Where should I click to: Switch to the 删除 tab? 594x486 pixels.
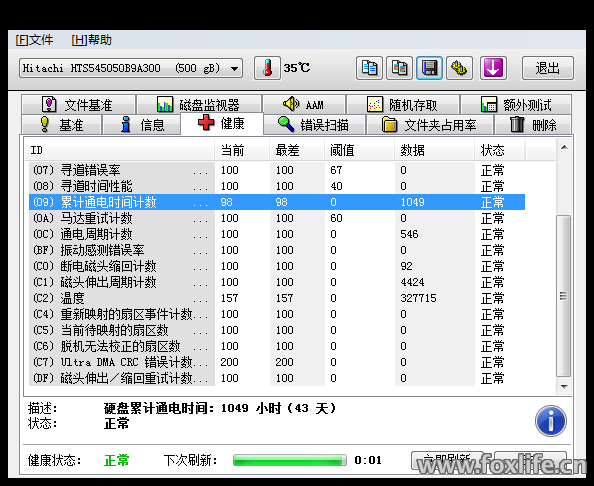pyautogui.click(x=533, y=125)
